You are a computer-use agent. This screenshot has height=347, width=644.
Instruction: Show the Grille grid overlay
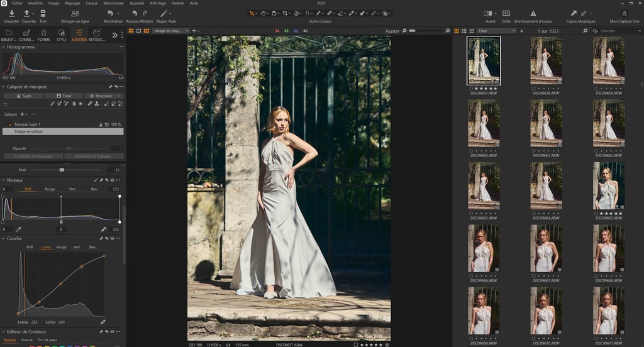(x=506, y=13)
